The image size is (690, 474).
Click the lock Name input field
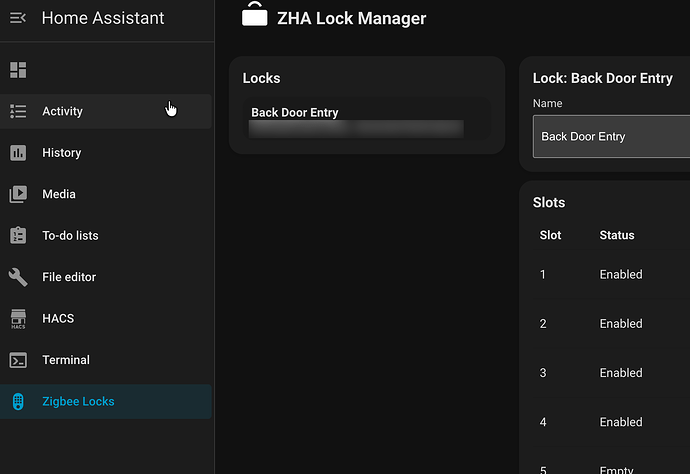[610, 137]
